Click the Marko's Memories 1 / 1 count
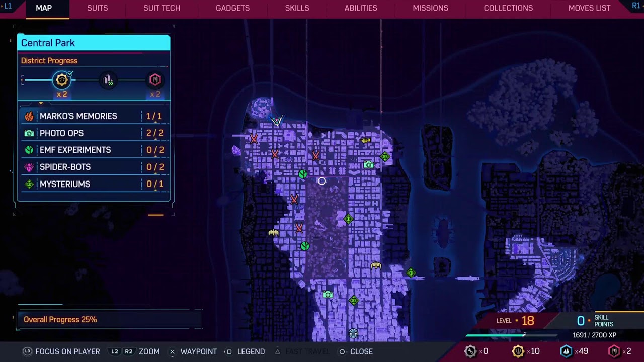 (154, 116)
